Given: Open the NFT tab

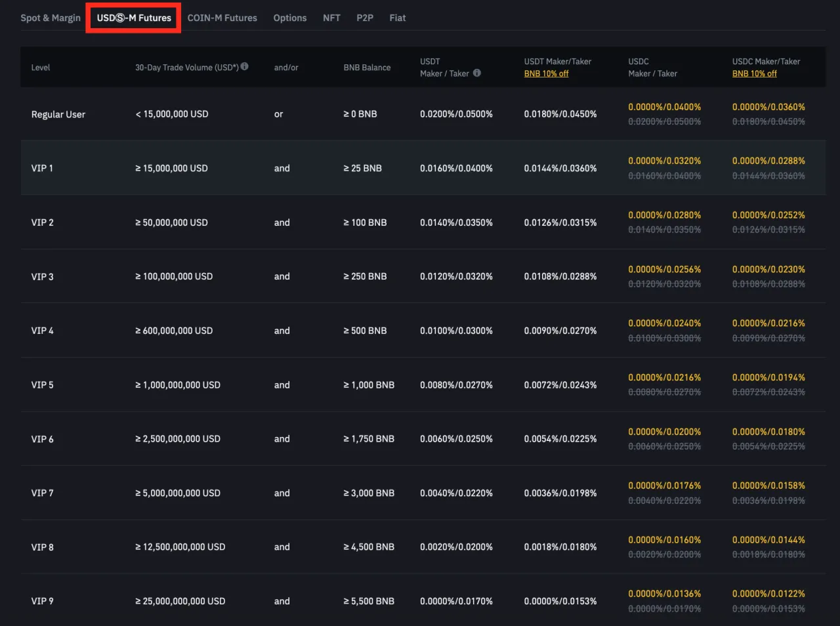Looking at the screenshot, I should [331, 18].
